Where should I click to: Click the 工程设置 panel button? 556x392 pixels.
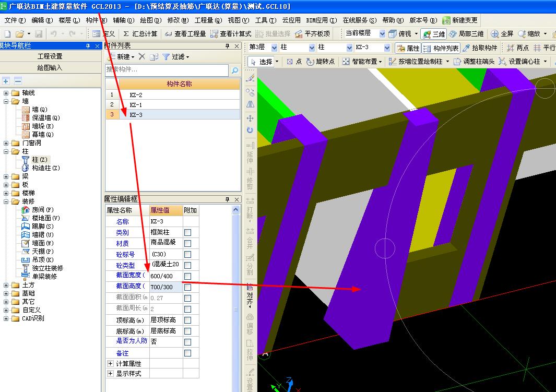[50, 56]
